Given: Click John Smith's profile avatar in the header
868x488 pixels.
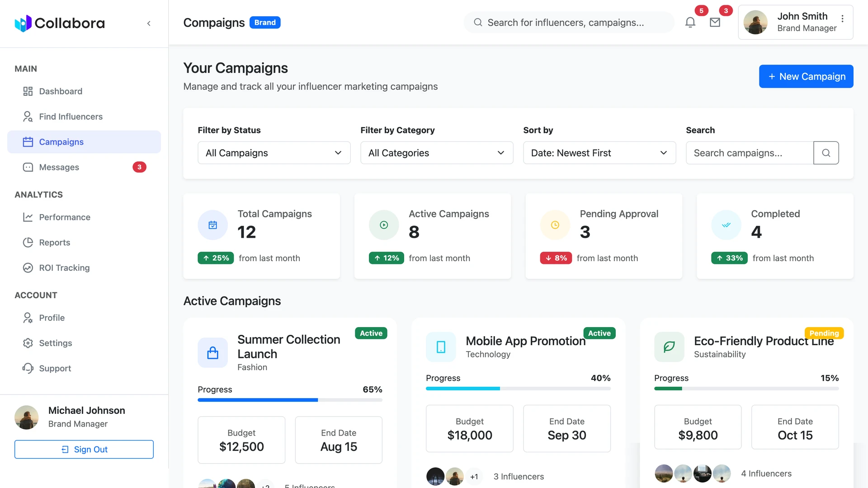Looking at the screenshot, I should coord(755,22).
